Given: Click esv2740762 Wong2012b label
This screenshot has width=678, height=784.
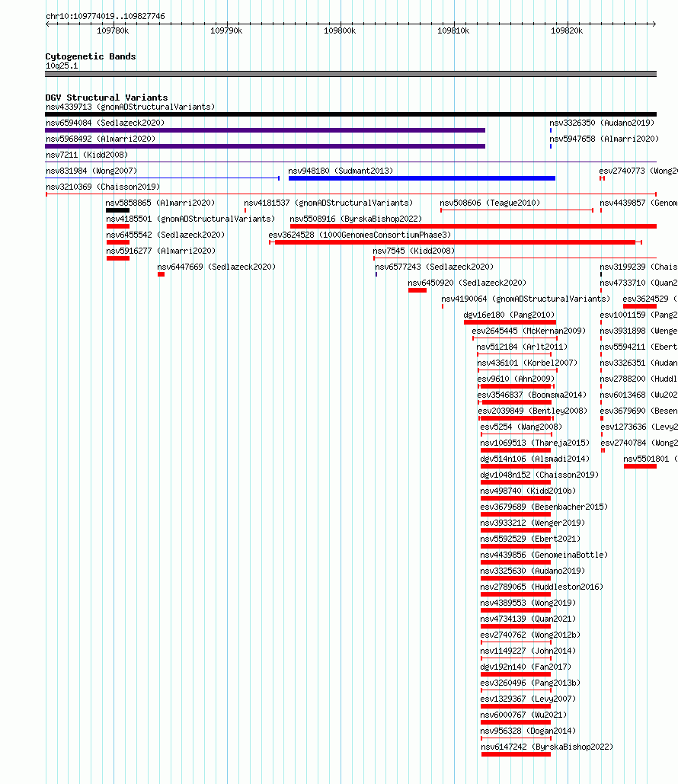Looking at the screenshot, I should (530, 635).
